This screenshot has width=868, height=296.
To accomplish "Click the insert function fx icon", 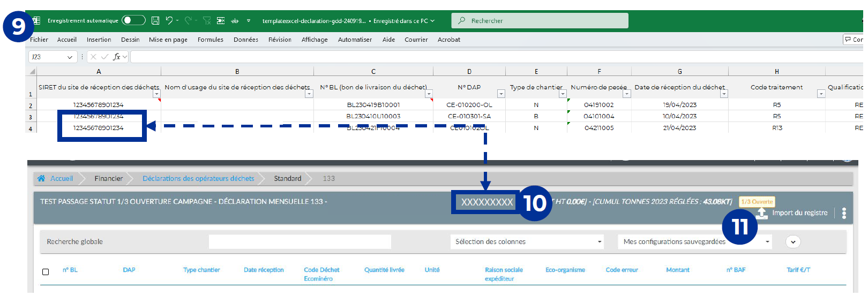I will pos(116,57).
